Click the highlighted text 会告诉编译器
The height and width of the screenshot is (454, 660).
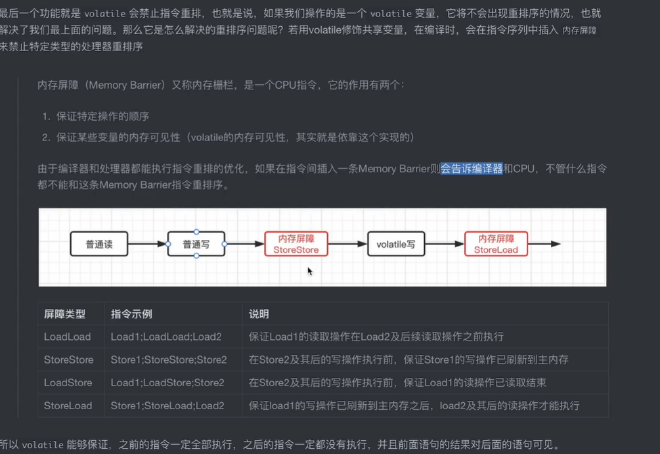pyautogui.click(x=471, y=169)
